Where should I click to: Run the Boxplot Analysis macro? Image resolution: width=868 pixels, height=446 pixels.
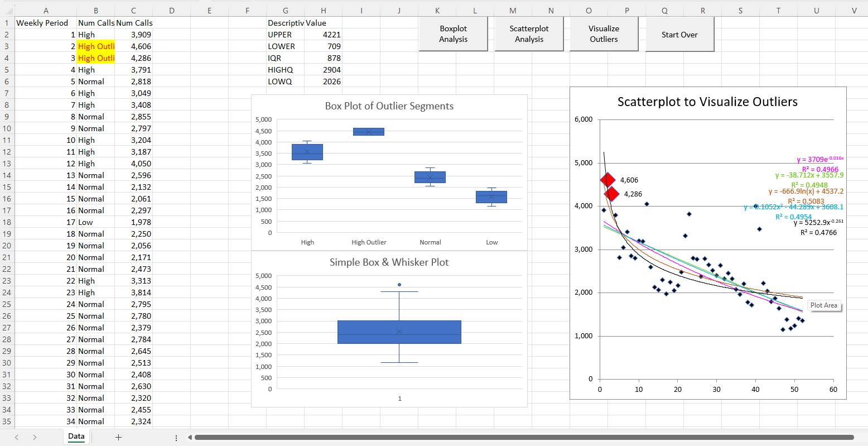pos(453,33)
